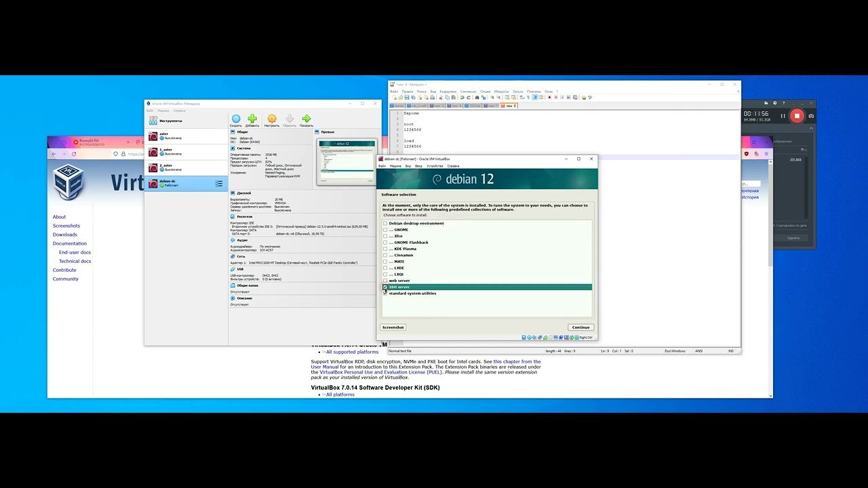Open Плагины menu in Notepad++
This screenshot has height=488, width=868.
pyautogui.click(x=534, y=91)
